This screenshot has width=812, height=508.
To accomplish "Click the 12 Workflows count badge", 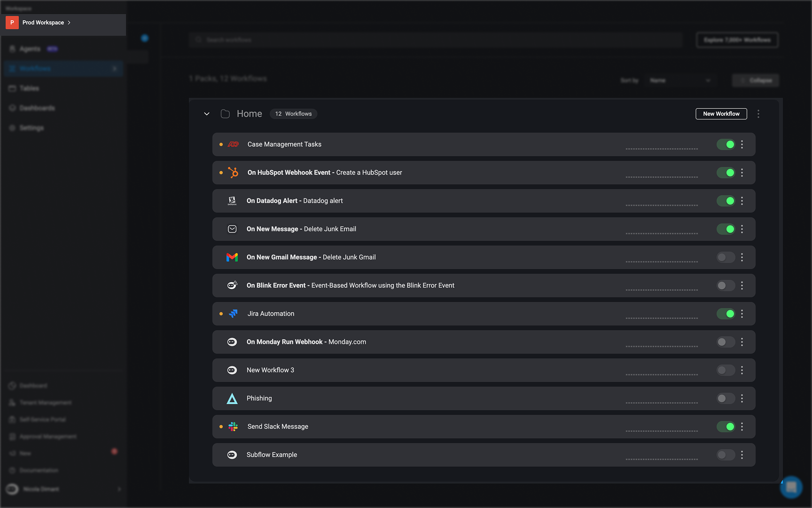I will coord(293,114).
